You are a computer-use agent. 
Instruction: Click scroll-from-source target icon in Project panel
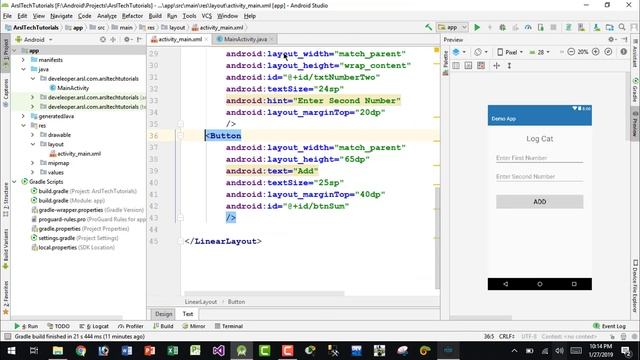point(103,40)
